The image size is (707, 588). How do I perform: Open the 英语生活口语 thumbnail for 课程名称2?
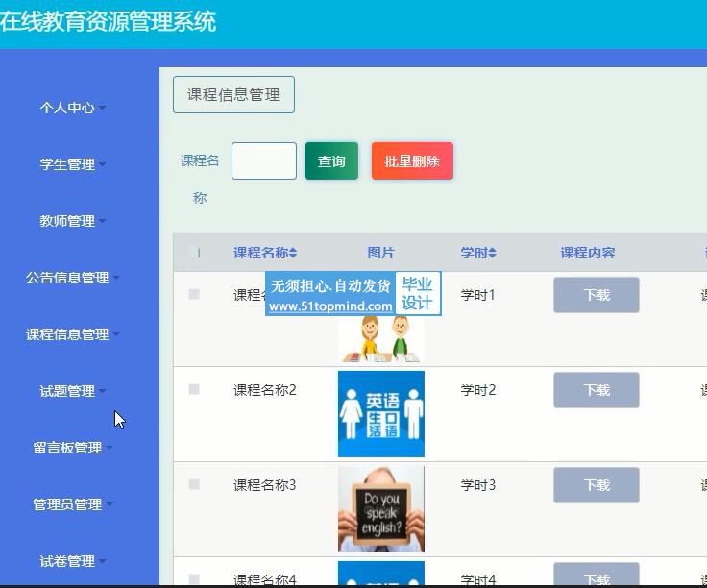tap(381, 414)
